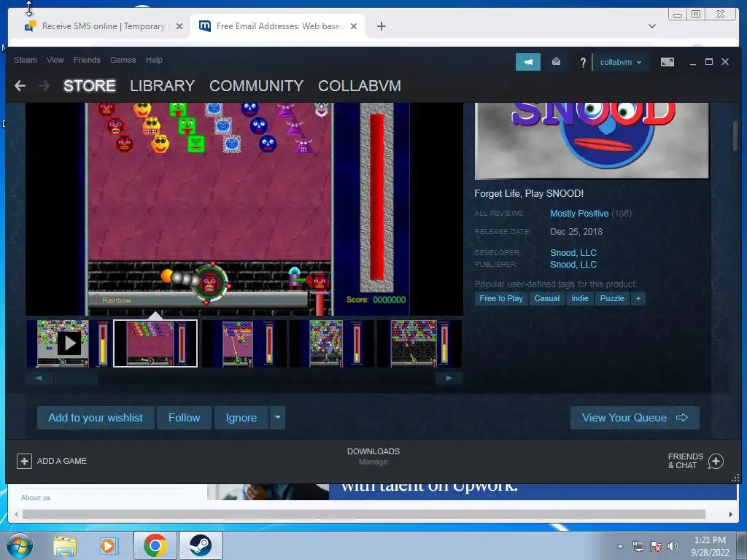Image resolution: width=747 pixels, height=560 pixels.
Task: Click the Add a Game plus icon
Action: [24, 461]
